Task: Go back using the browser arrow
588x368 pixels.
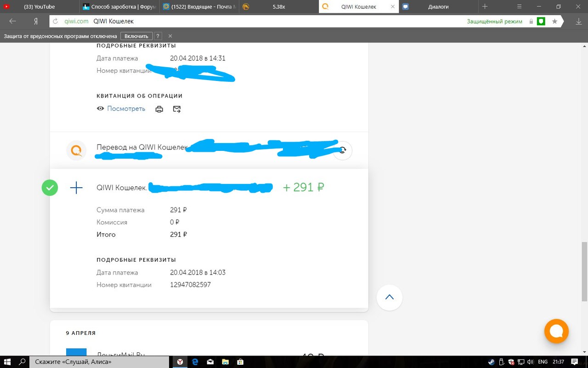Action: click(12, 21)
